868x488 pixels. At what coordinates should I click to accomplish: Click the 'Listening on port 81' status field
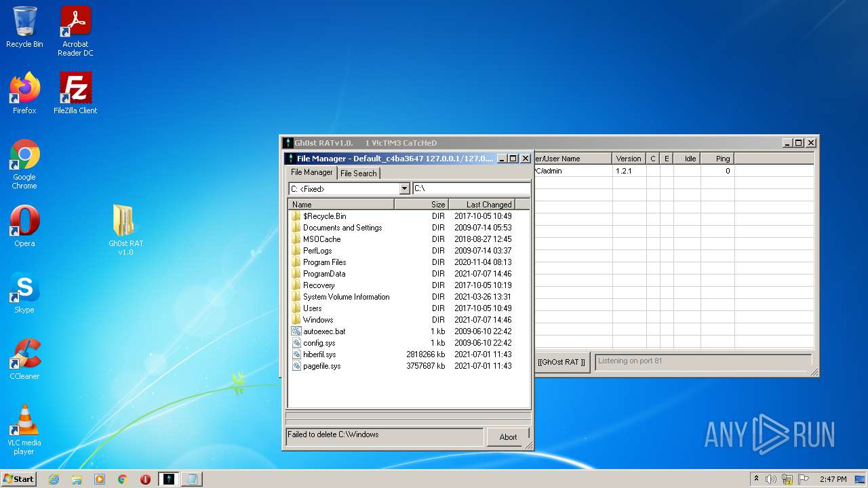pos(703,361)
